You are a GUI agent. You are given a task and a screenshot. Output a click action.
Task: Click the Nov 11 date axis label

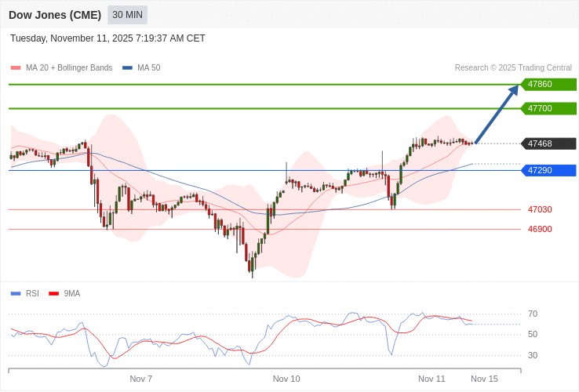(432, 379)
